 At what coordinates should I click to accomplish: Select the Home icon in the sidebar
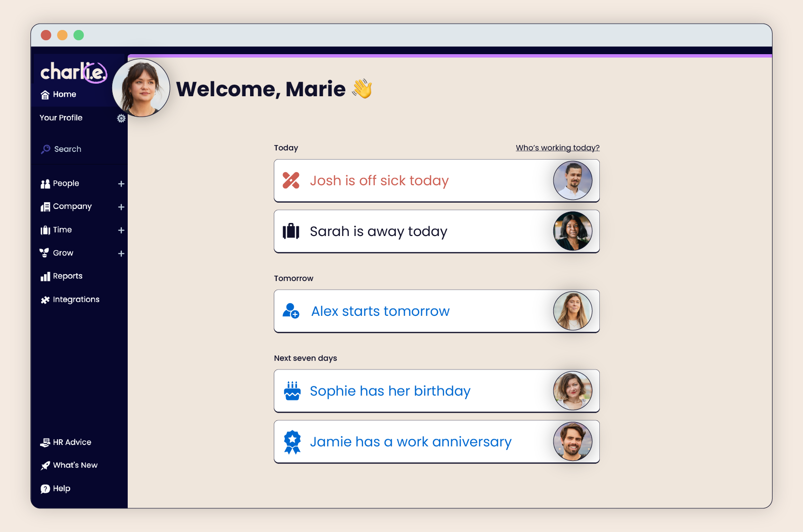[x=45, y=94]
